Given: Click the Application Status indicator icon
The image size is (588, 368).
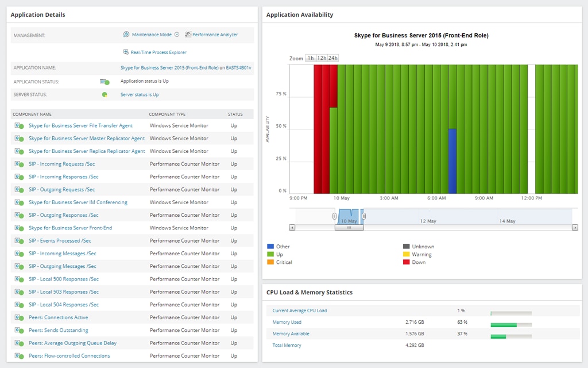Looking at the screenshot, I should tap(105, 80).
